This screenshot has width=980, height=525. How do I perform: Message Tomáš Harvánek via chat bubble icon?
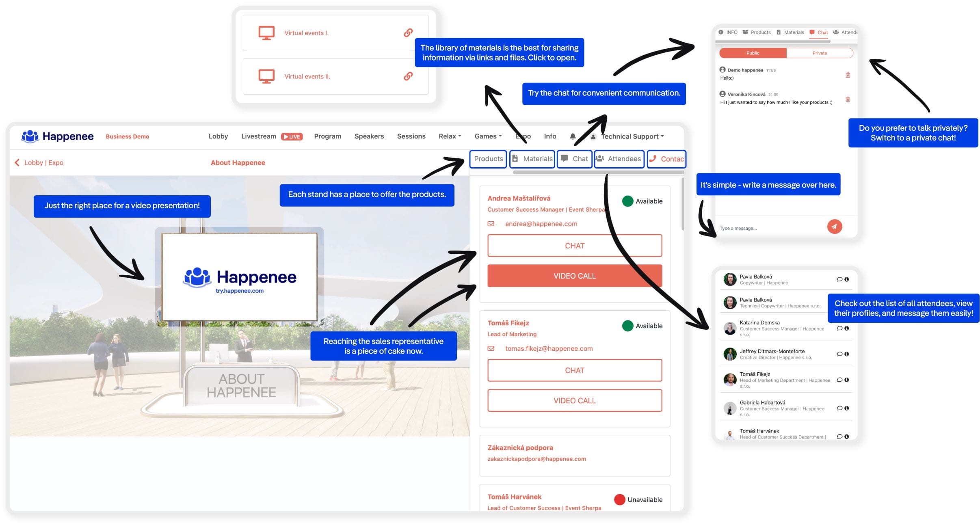coord(839,436)
